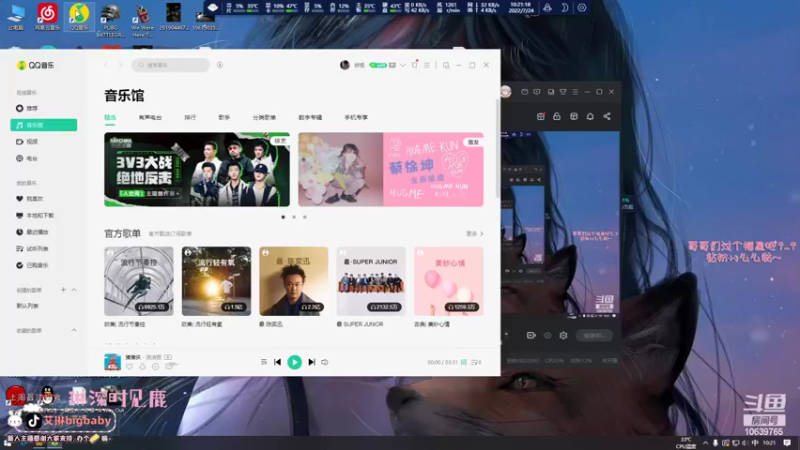This screenshot has height=450, width=800.
Task: Play the current track
Action: point(294,362)
